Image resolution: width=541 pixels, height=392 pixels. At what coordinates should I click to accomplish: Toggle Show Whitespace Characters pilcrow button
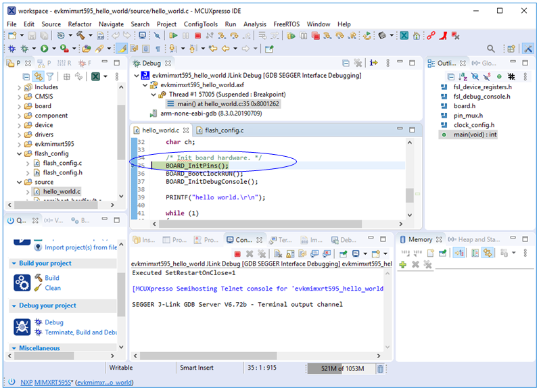click(x=158, y=49)
